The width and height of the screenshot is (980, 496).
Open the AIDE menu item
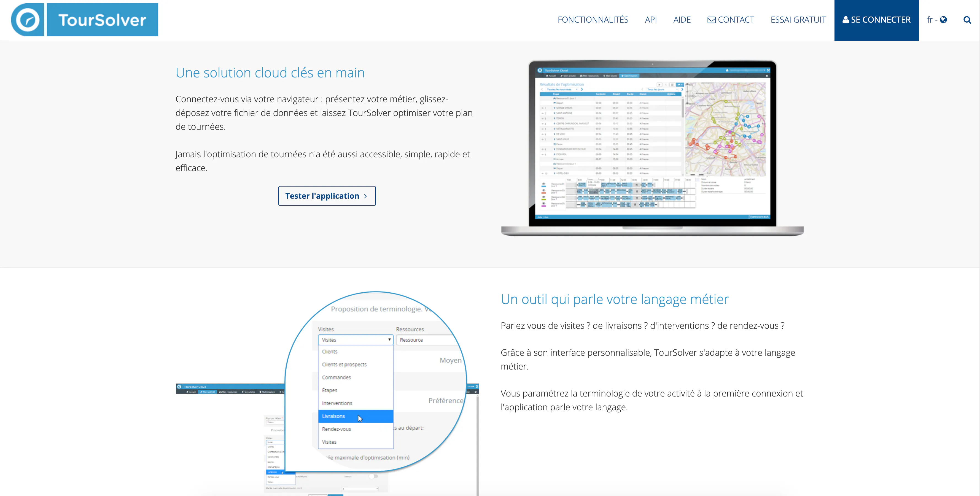682,20
